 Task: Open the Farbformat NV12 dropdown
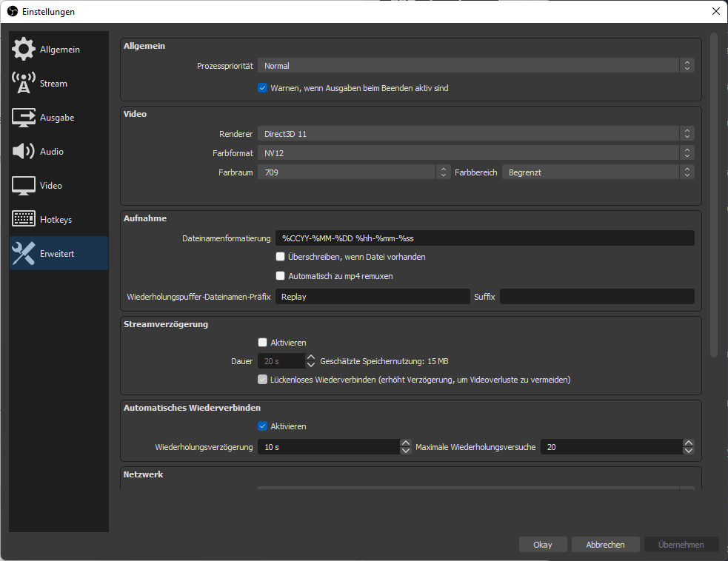(x=476, y=153)
